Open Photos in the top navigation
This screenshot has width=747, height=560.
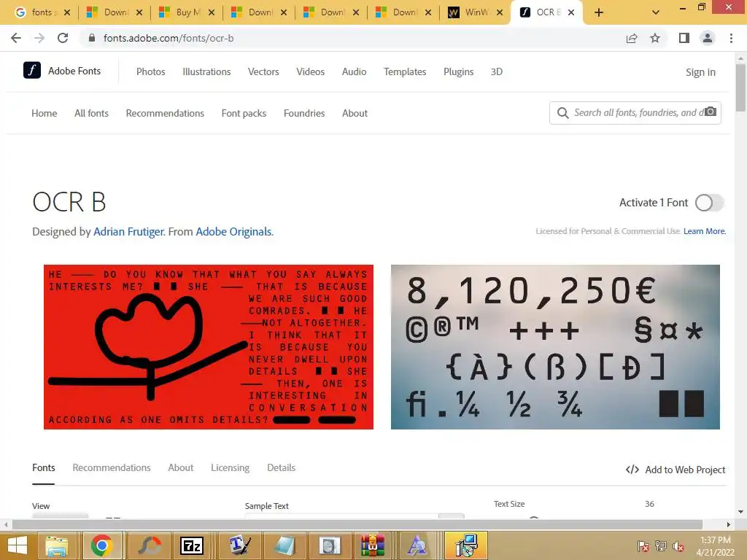click(150, 71)
